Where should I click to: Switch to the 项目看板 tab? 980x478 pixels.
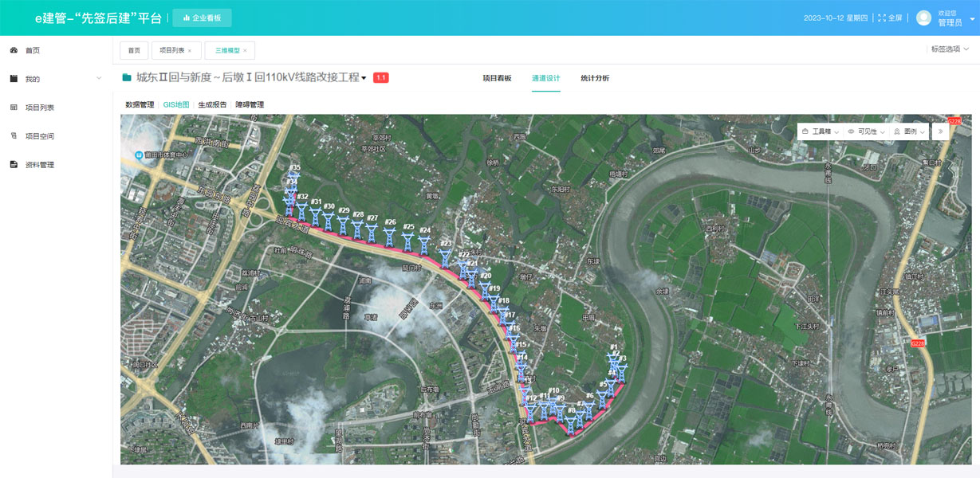point(497,78)
